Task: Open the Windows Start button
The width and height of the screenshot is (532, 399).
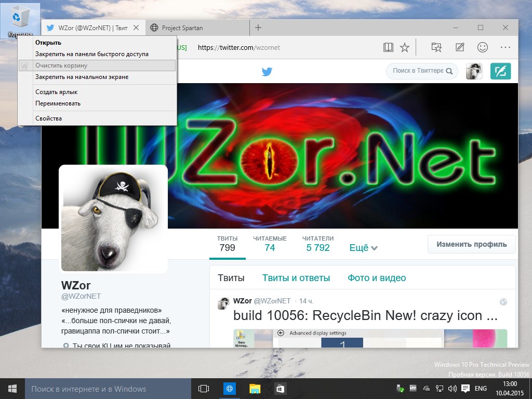Action: tap(12, 389)
